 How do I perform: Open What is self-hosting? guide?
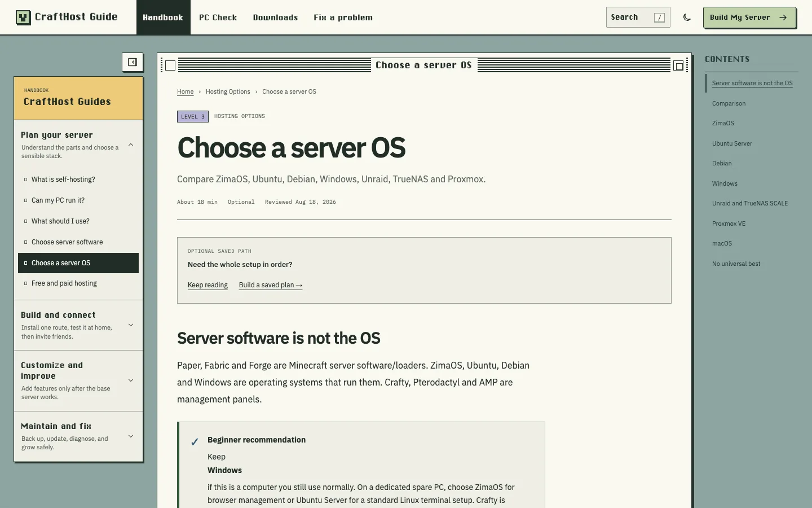click(78, 179)
